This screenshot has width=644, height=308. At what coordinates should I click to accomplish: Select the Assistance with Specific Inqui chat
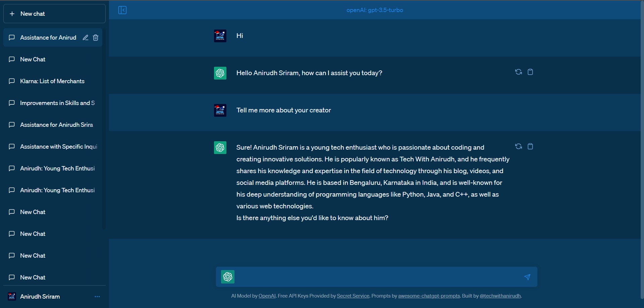[x=58, y=147]
